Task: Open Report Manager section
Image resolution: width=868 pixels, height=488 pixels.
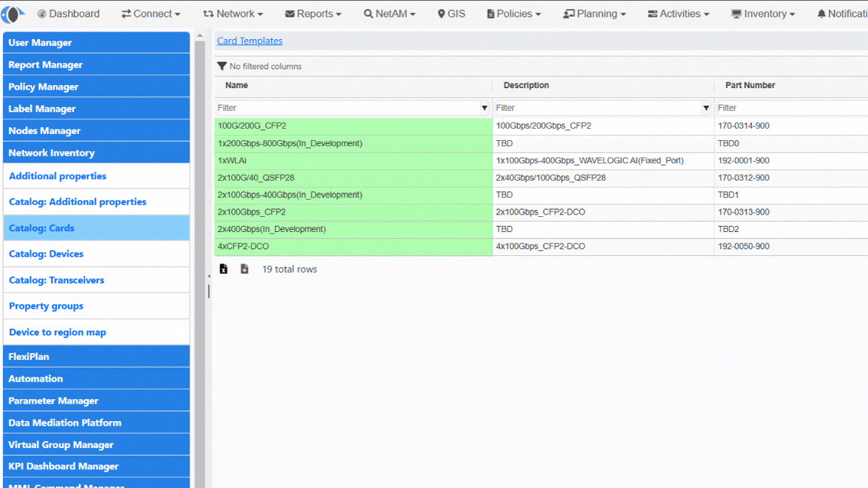Action: (96, 65)
